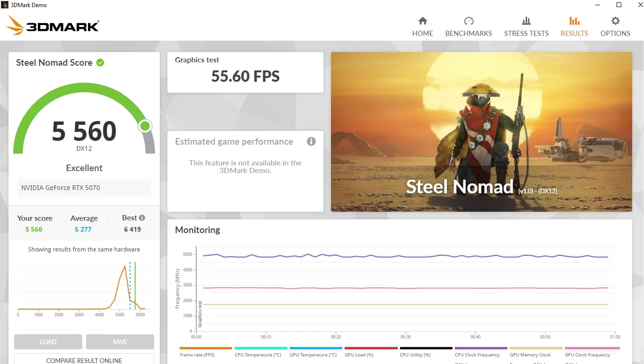Click the DX12 label under the score

pyautogui.click(x=84, y=148)
